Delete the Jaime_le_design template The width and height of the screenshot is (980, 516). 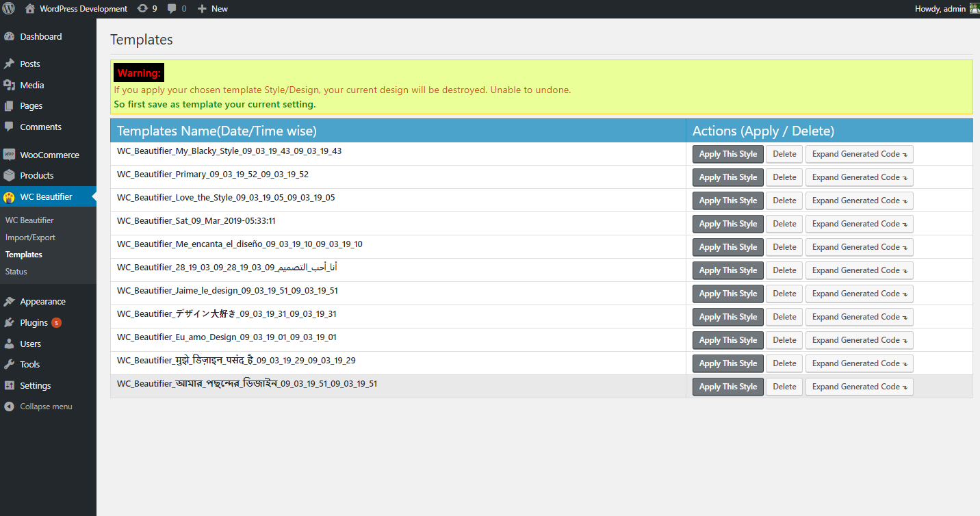point(784,294)
